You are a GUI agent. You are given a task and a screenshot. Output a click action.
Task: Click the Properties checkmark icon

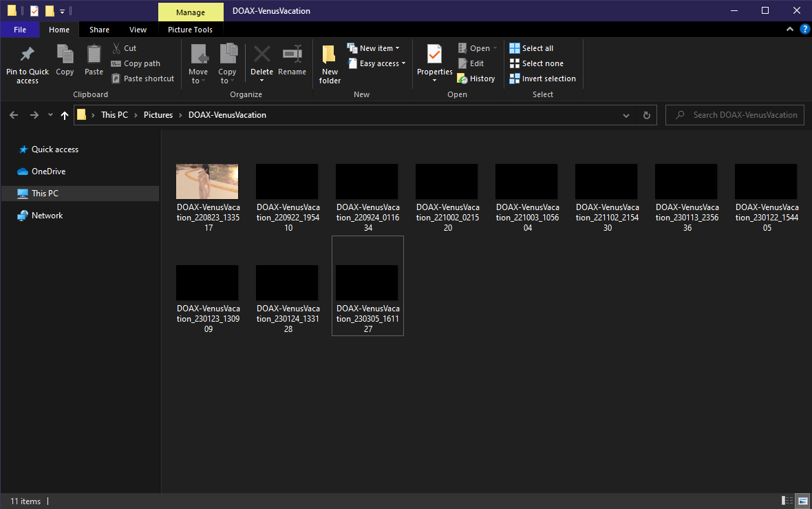click(x=434, y=54)
